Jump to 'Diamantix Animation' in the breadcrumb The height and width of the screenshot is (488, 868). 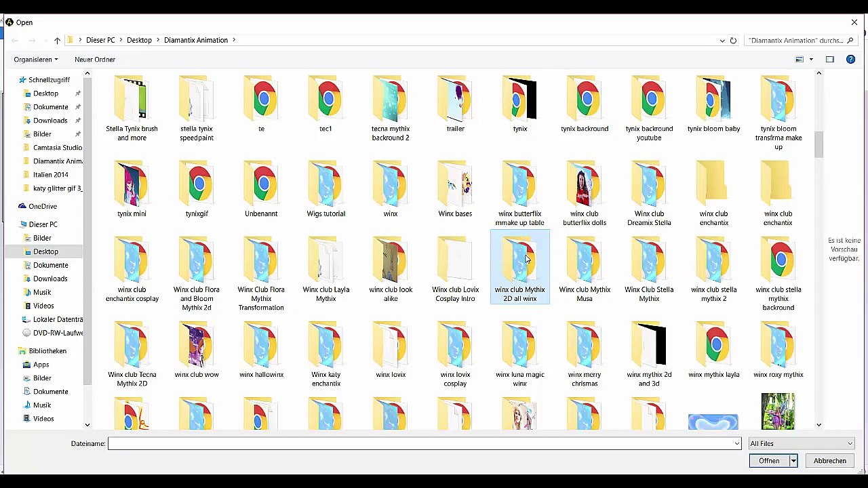tap(196, 40)
